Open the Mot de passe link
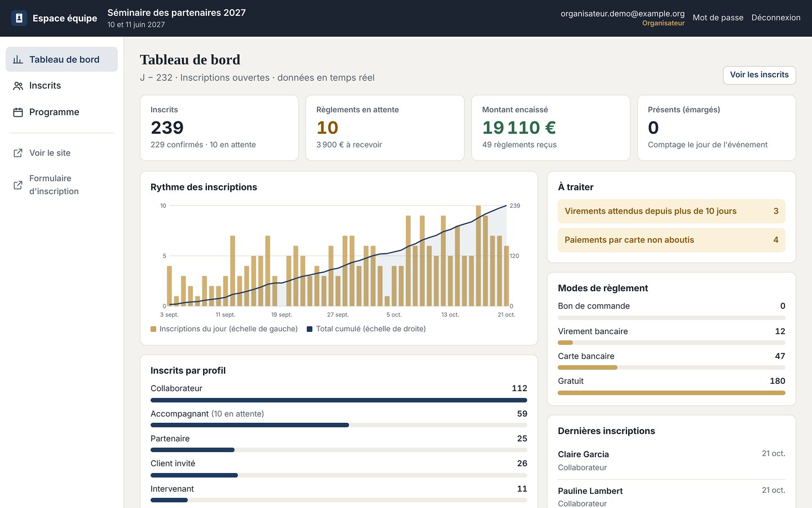This screenshot has width=812, height=508. coord(718,17)
